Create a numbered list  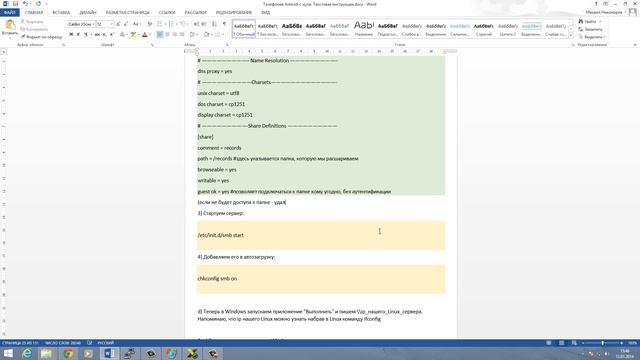(171, 24)
